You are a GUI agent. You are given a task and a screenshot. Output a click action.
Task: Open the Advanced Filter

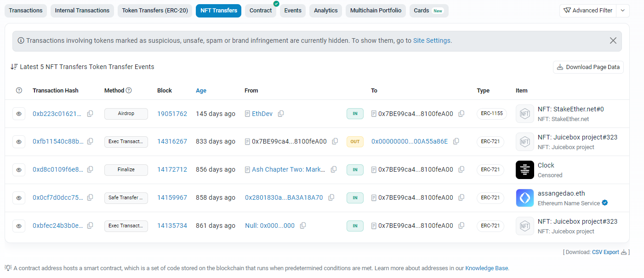tap(588, 11)
